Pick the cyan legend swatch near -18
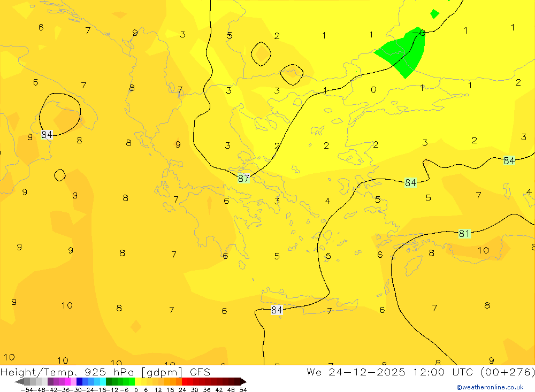The height and width of the screenshot is (392, 535). 103,382
